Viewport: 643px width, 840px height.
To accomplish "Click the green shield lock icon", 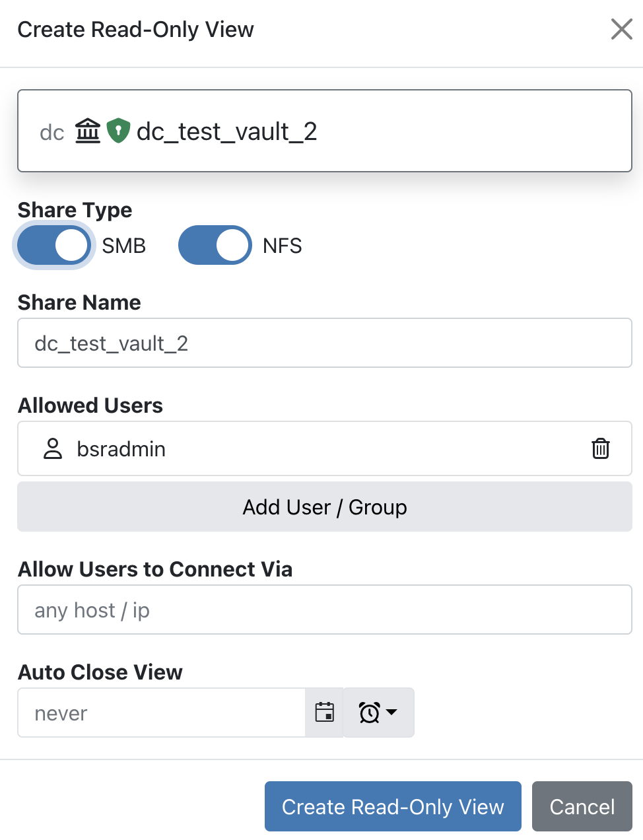I will coord(118,131).
